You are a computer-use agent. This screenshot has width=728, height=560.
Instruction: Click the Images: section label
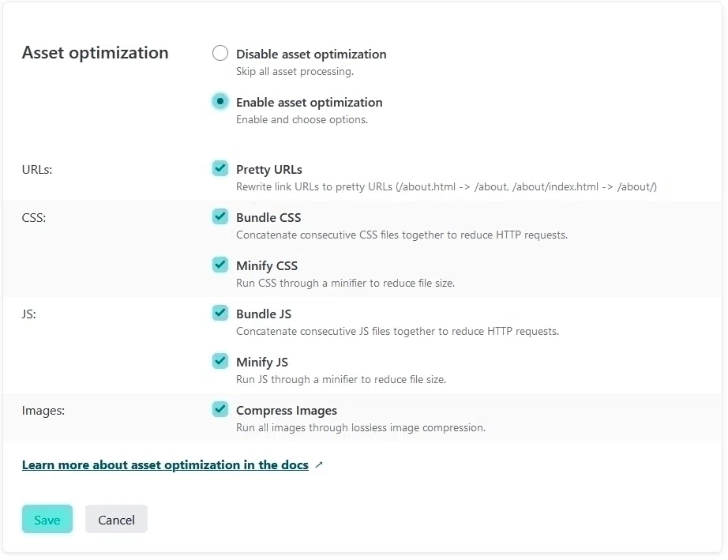(43, 410)
